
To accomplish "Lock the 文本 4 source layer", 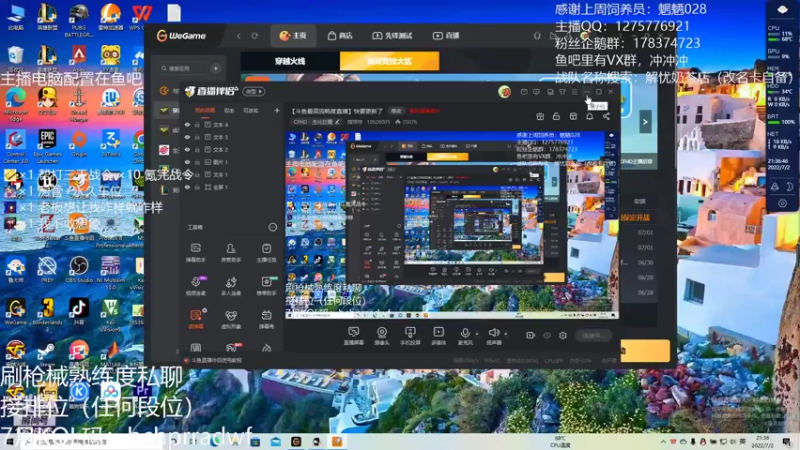I will (197, 124).
